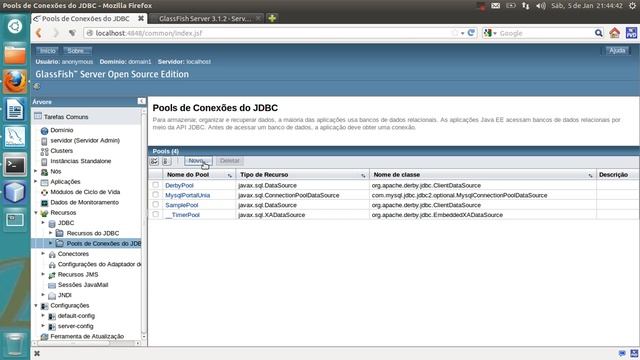The image size is (640, 360).
Task: Click select-all rows table icon
Action: click(154, 161)
